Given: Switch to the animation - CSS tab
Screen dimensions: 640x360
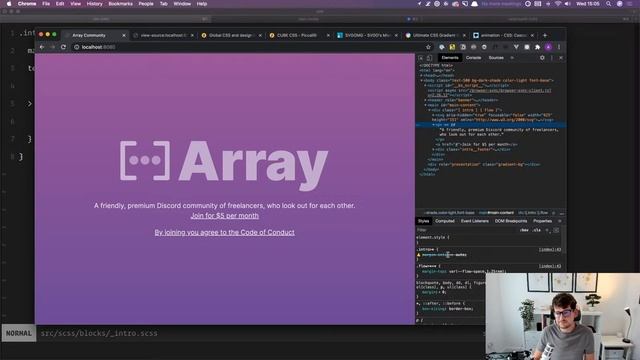Looking at the screenshot, I should 503,36.
